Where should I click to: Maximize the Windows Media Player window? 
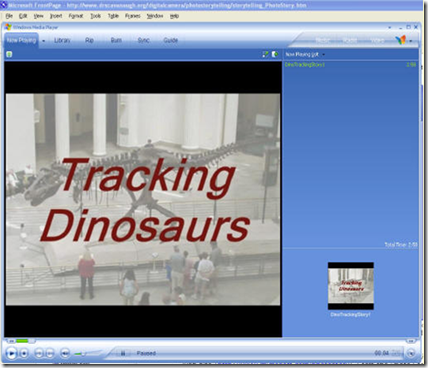click(x=408, y=27)
